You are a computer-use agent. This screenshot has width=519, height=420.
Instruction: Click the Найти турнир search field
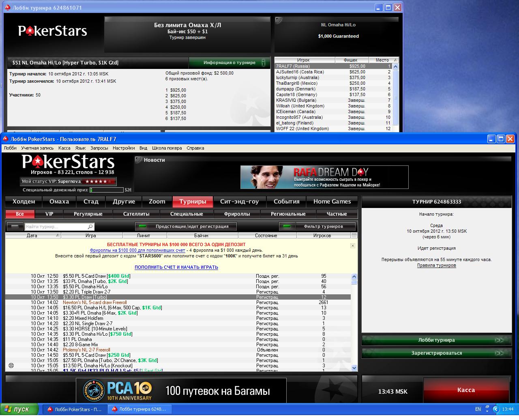pos(56,227)
